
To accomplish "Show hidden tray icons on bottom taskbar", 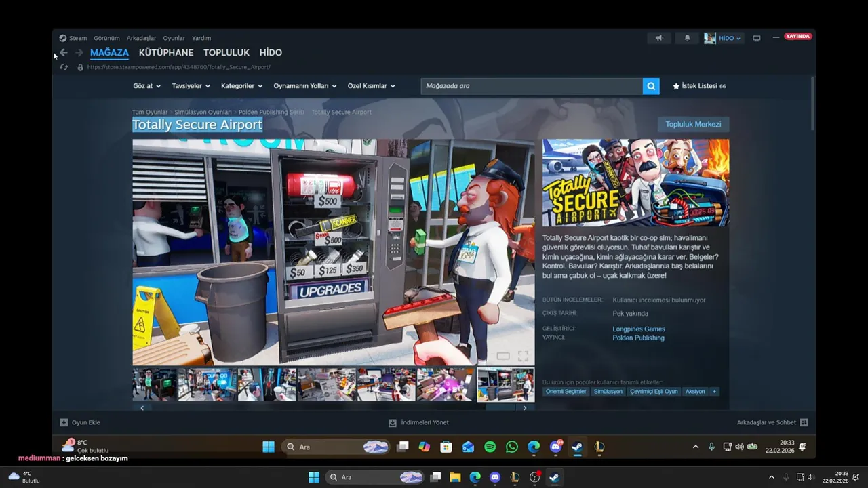I will (x=771, y=477).
